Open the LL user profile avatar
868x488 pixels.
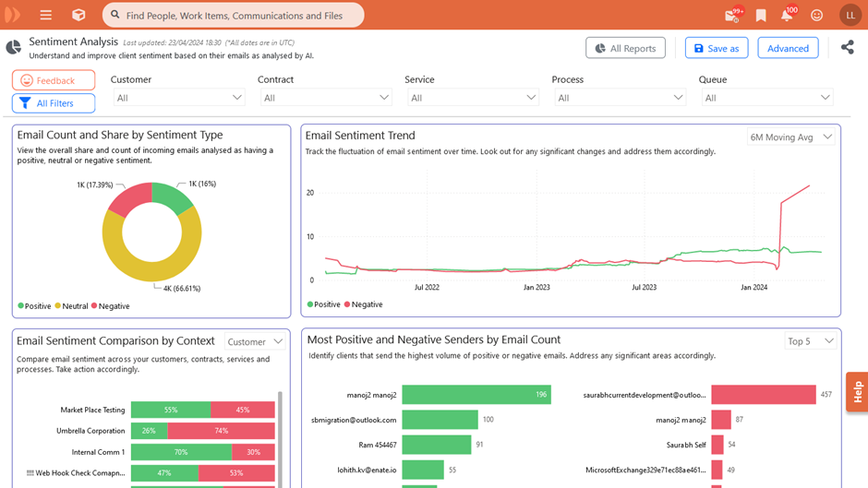click(850, 15)
